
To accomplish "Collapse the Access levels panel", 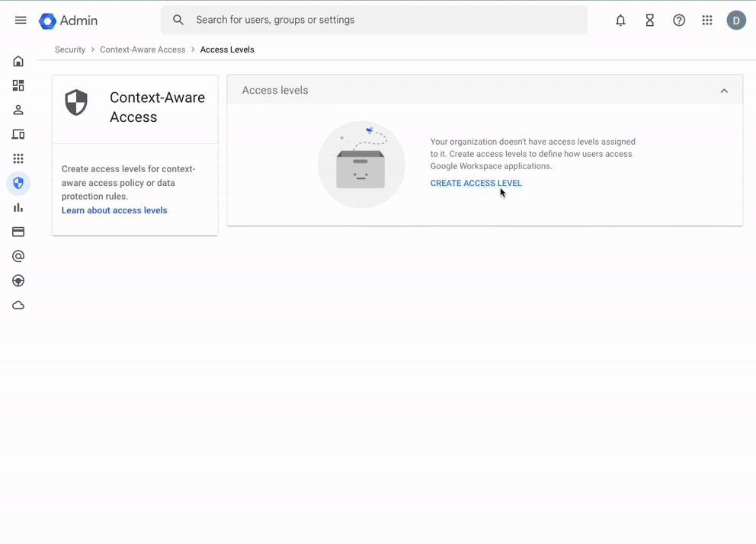I will pos(724,91).
